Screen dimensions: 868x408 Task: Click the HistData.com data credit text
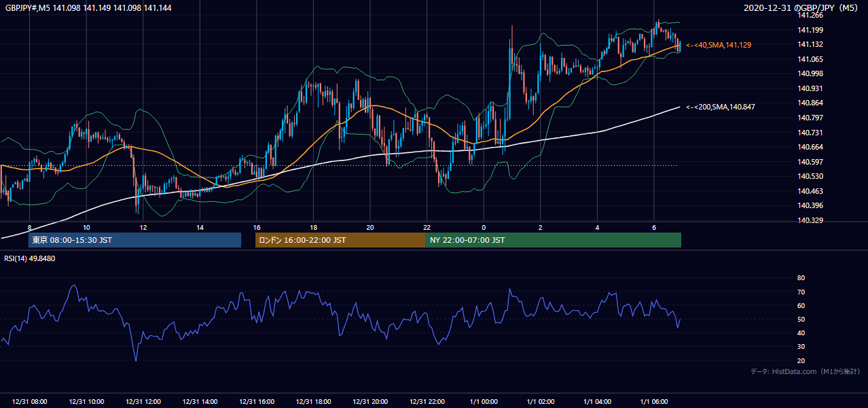coord(805,371)
